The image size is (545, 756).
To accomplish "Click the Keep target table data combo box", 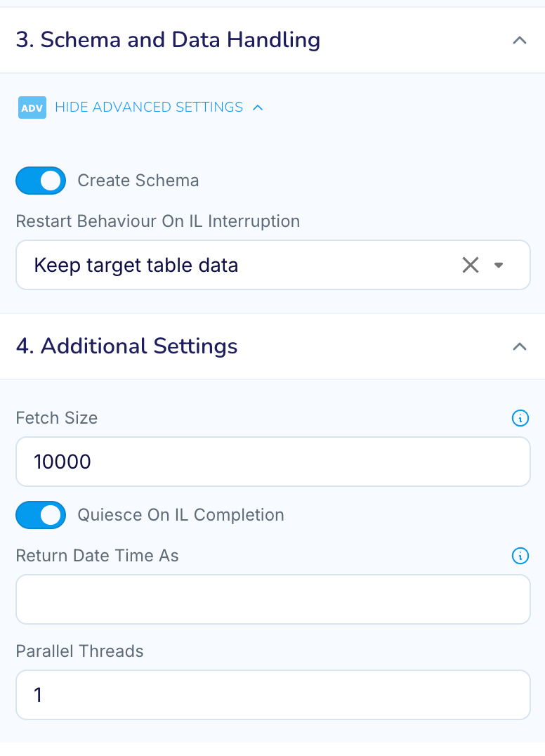I will pos(273,265).
